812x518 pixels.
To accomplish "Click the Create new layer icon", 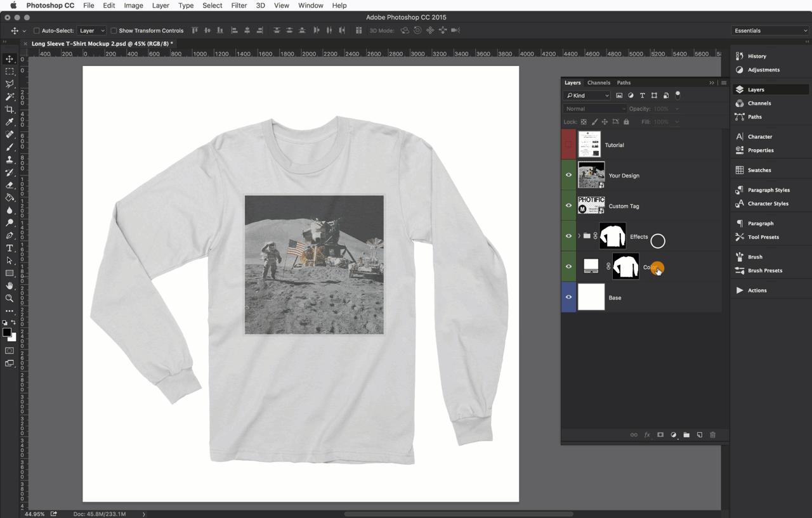I will coord(699,435).
